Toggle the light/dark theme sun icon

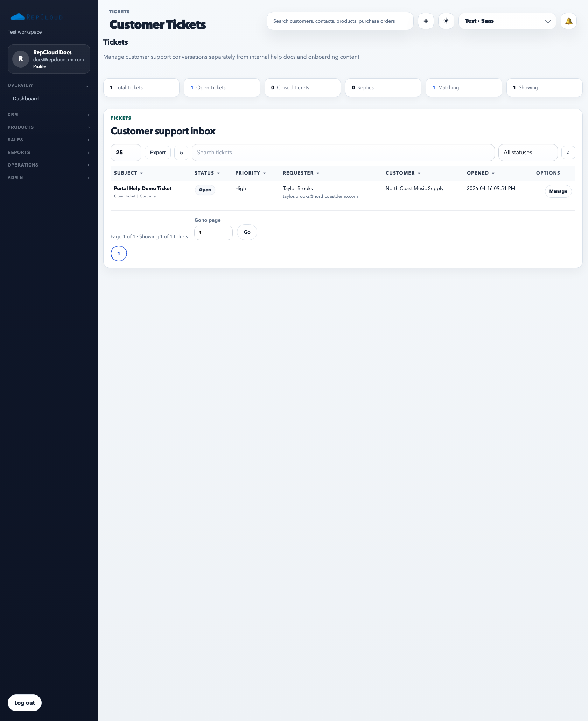point(446,21)
